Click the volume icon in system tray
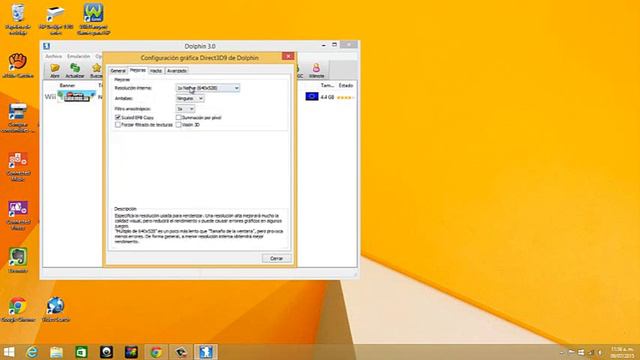Screen dimensions: 640x360 click(x=600, y=352)
